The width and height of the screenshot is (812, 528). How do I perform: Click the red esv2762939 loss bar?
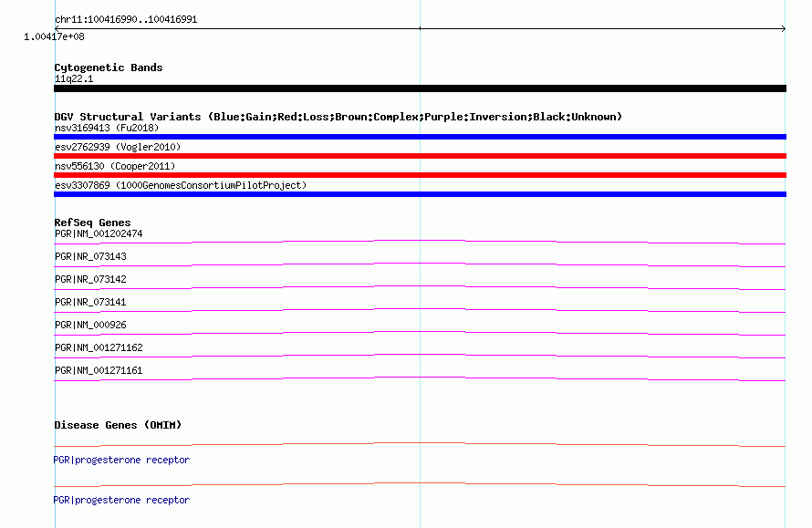coord(420,156)
